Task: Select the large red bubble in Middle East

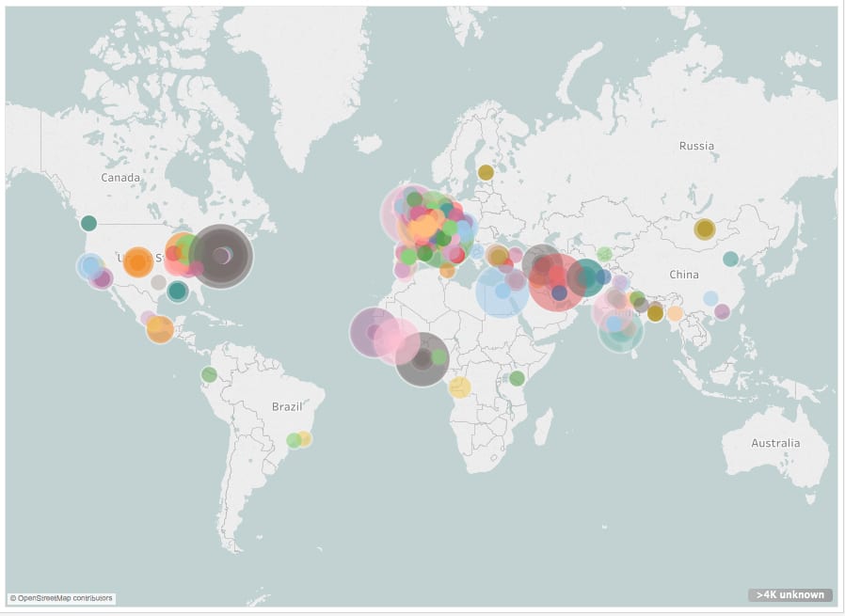Action: pyautogui.click(x=557, y=282)
